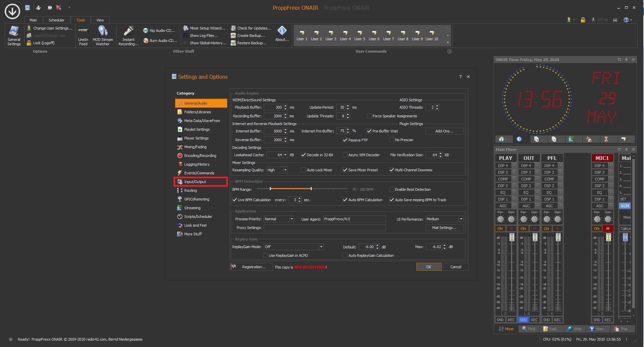This screenshot has height=347, width=644.
Task: Open the View ribbon tab
Action: click(100, 20)
